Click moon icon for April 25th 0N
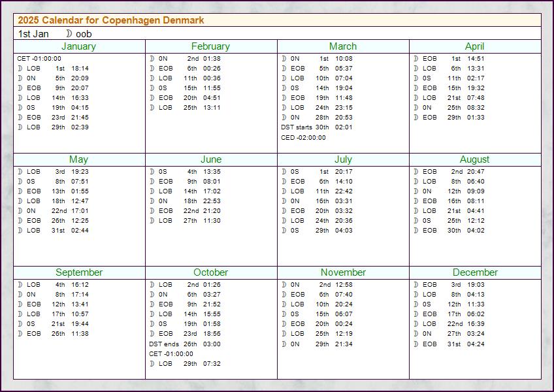554x392 pixels. pos(416,107)
